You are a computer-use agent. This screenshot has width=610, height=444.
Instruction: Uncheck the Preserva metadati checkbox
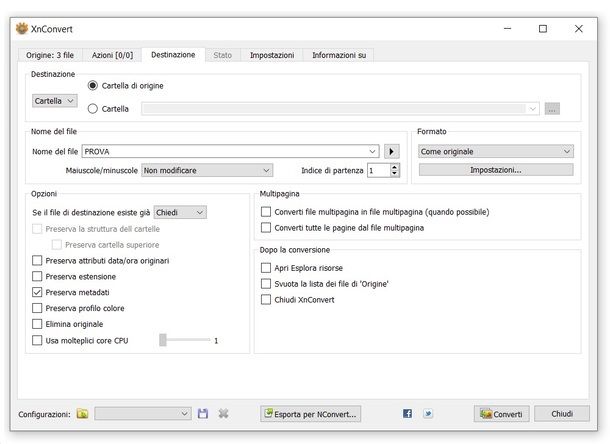tap(38, 292)
